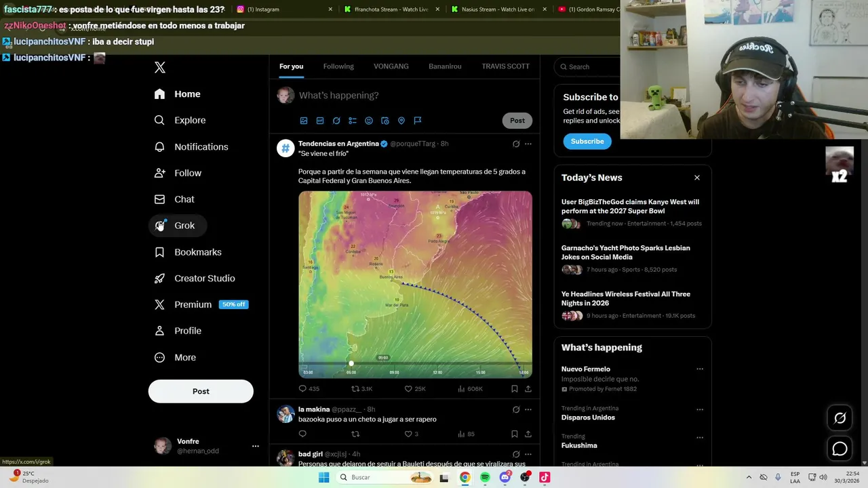
Task: Open the floating messages chat bubble
Action: [x=840, y=449]
